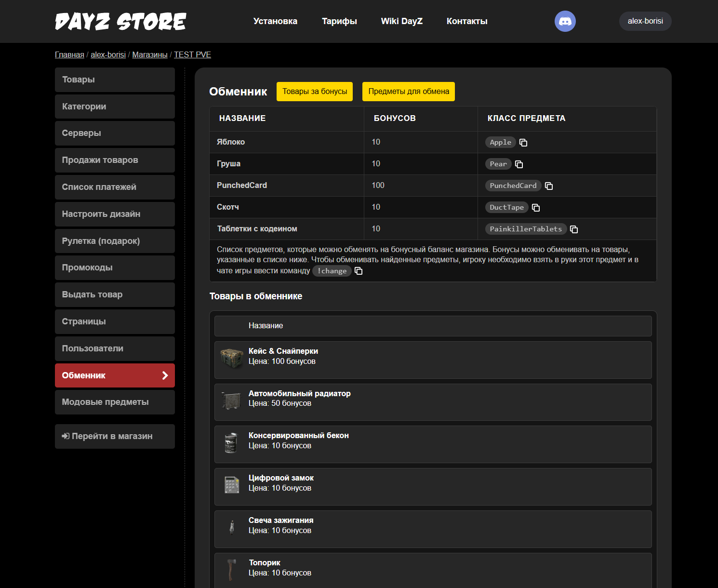Image resolution: width=718 pixels, height=588 pixels.
Task: Click the Pear class tag
Action: (x=498, y=164)
